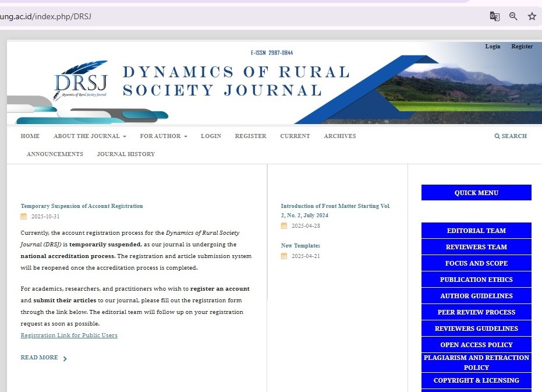Click the DRSJ feather logo
The image size is (542, 392).
click(82, 80)
